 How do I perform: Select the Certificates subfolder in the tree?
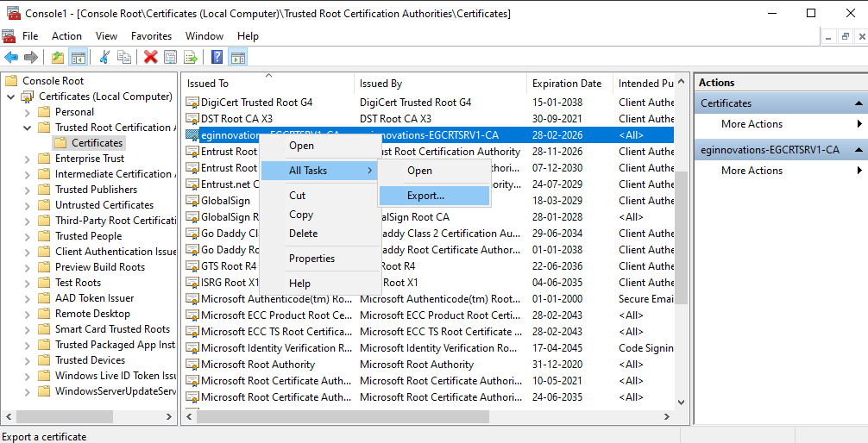pos(97,143)
